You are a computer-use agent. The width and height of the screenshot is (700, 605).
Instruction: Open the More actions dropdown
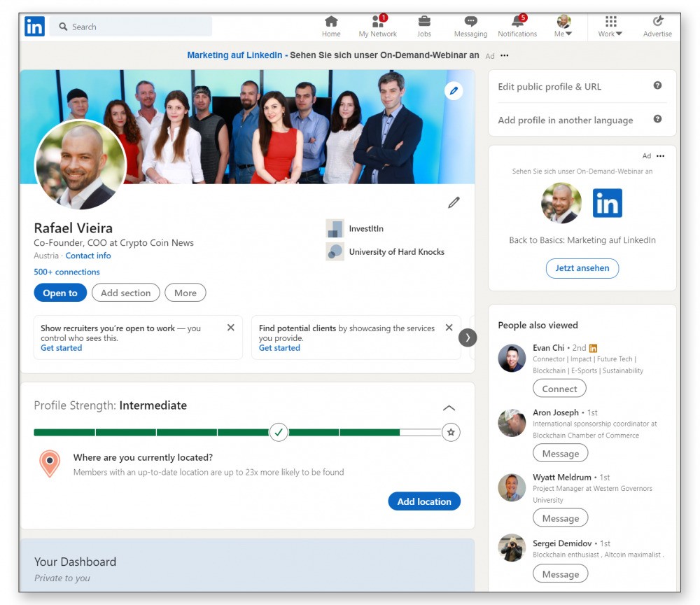185,293
